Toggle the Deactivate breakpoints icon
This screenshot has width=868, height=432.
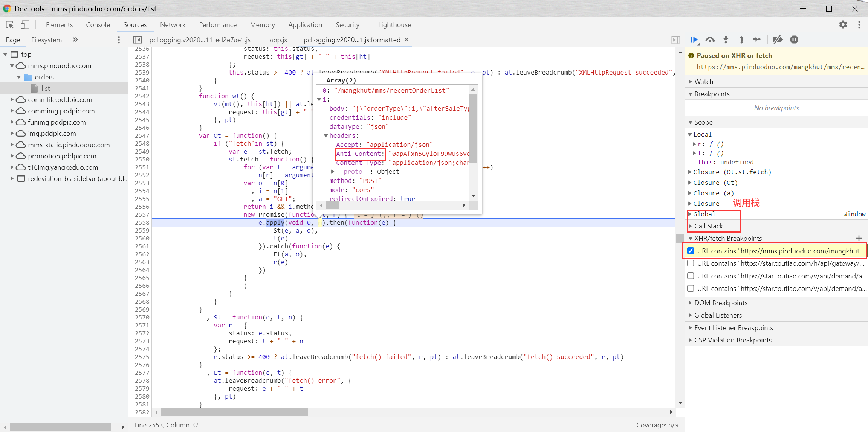777,40
